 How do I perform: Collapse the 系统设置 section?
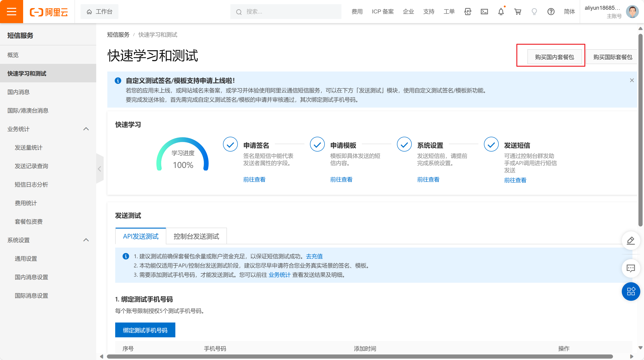coord(86,240)
